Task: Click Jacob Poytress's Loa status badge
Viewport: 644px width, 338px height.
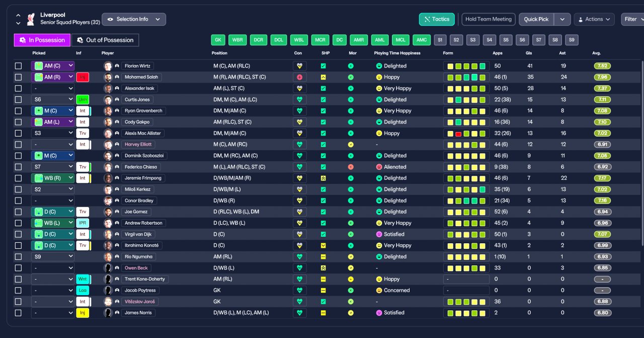Action: 83,290
